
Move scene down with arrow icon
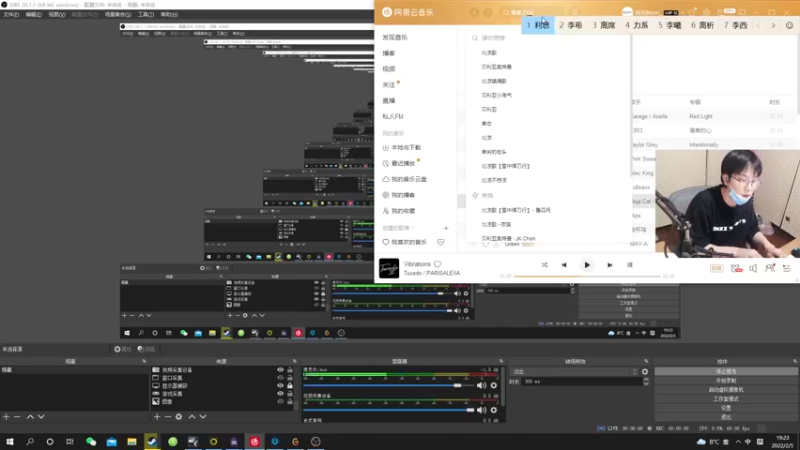tap(41, 417)
